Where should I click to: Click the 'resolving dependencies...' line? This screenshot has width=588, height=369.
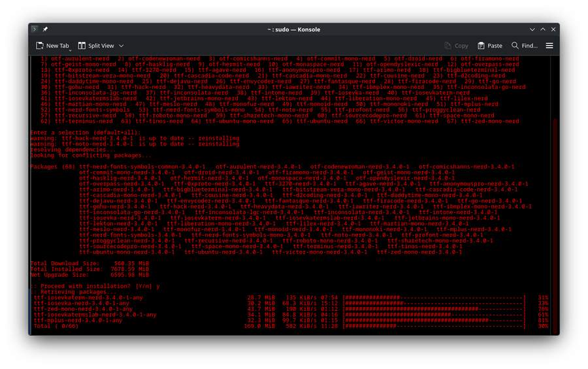73,150
